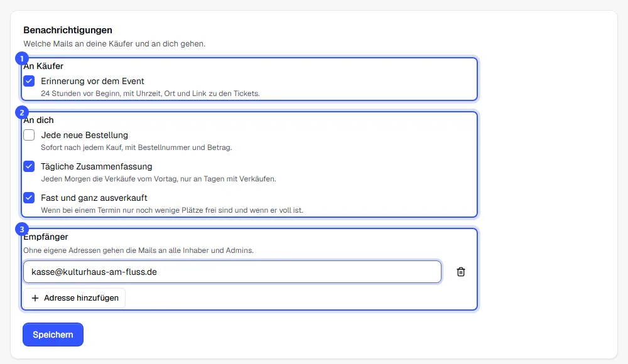The height and width of the screenshot is (364, 628).
Task: Click description "Sofort nach jedem Kauf" text
Action: [136, 147]
